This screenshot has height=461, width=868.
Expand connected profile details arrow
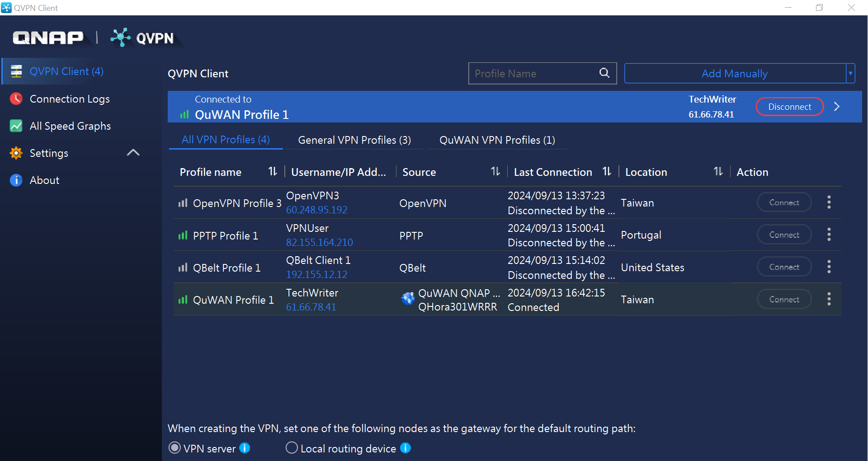click(837, 107)
